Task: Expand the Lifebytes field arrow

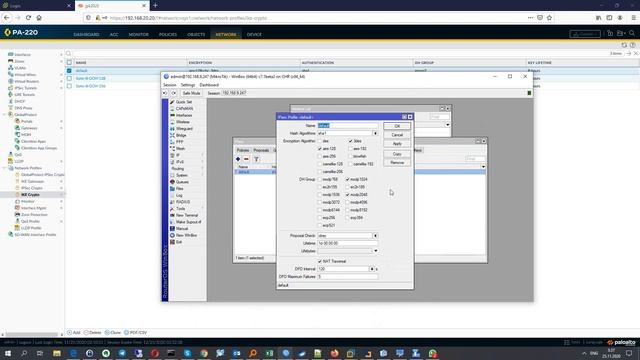Action: point(376,251)
